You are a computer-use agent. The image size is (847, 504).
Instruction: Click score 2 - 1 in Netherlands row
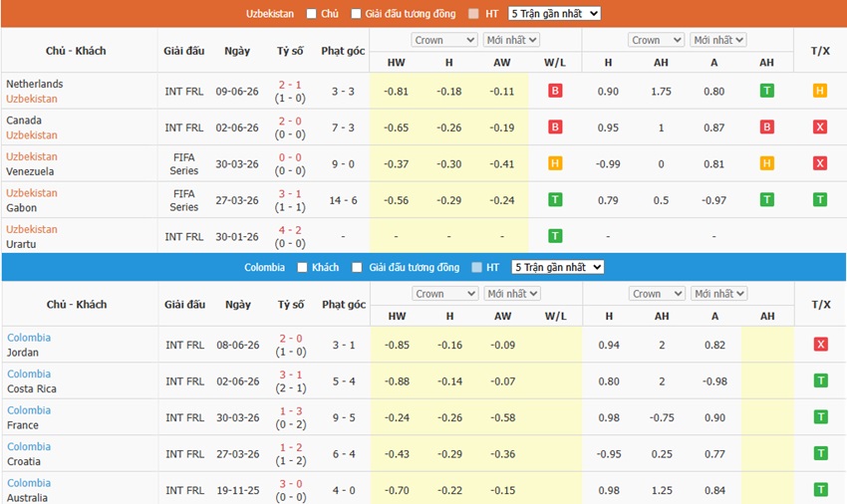click(x=290, y=85)
